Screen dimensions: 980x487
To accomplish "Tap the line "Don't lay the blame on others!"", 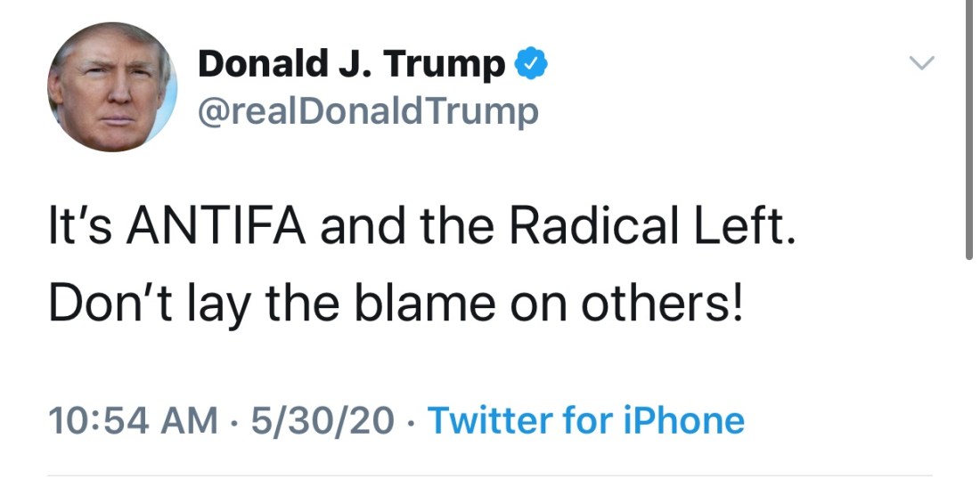I will pyautogui.click(x=395, y=304).
